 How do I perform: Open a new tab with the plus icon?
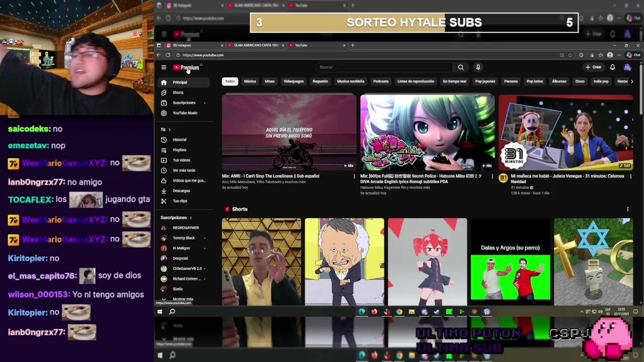pyautogui.click(x=352, y=45)
